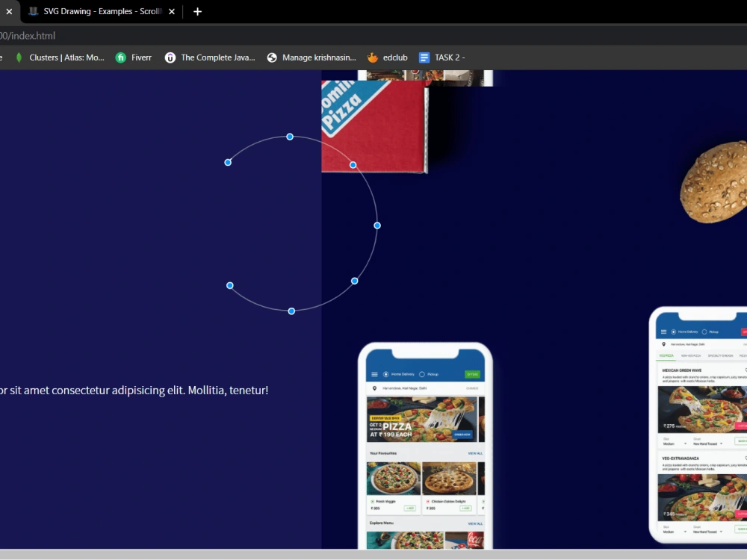
Task: Click the consectetur adipisicing elit paragraph text
Action: point(134,391)
